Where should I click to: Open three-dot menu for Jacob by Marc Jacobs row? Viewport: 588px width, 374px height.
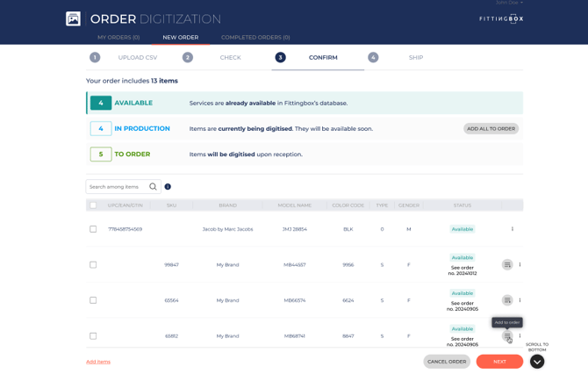(x=513, y=229)
